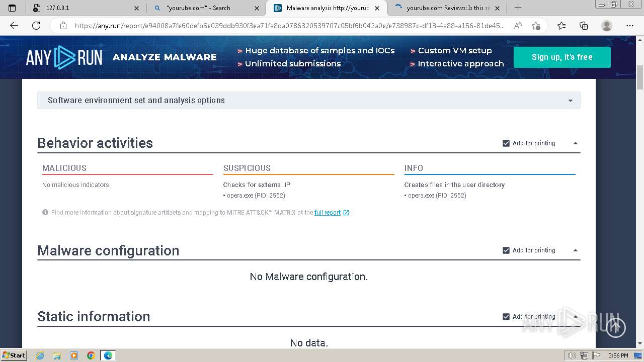Open the external link icon beside full report
644x362 pixels.
coord(346,213)
